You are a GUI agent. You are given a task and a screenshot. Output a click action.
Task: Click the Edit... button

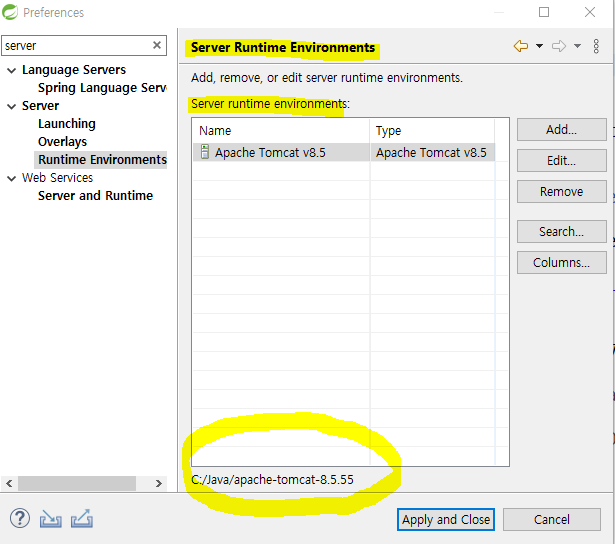click(562, 160)
